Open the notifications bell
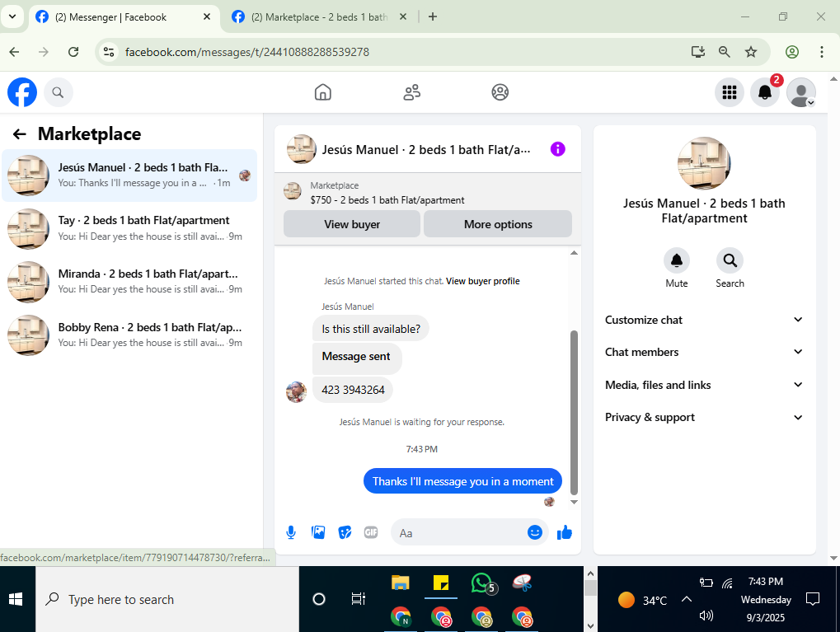Screen dimensions: 840x632 coord(764,92)
